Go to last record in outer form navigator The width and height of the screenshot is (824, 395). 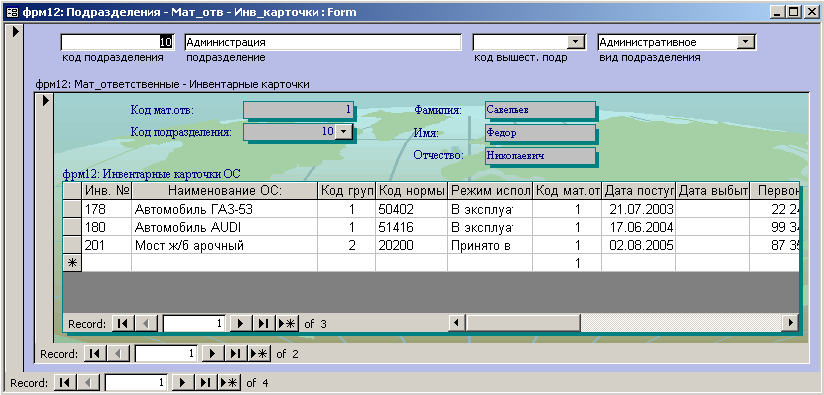[205, 382]
